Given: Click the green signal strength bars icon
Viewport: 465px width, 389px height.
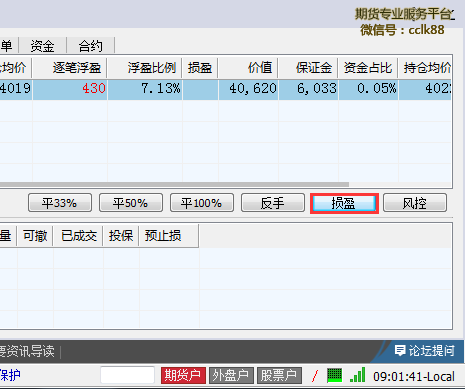Looking at the screenshot, I should [x=358, y=375].
